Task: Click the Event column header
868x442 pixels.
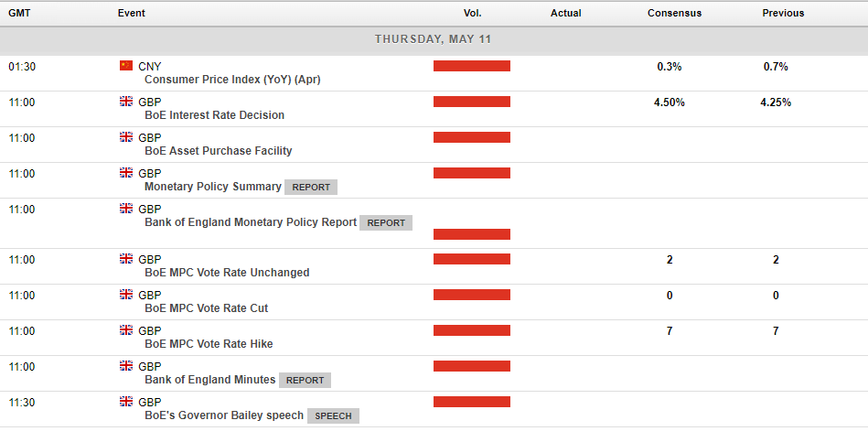Action: coord(131,13)
